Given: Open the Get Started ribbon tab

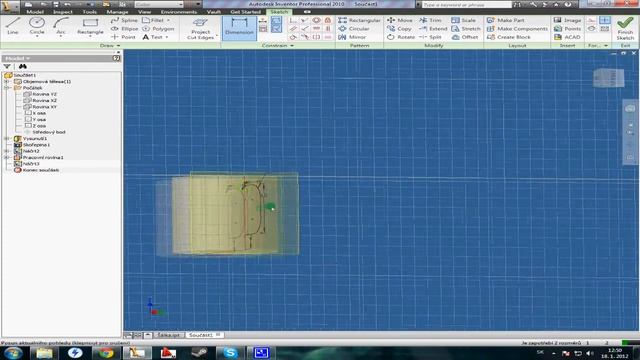Looking at the screenshot, I should tap(245, 12).
